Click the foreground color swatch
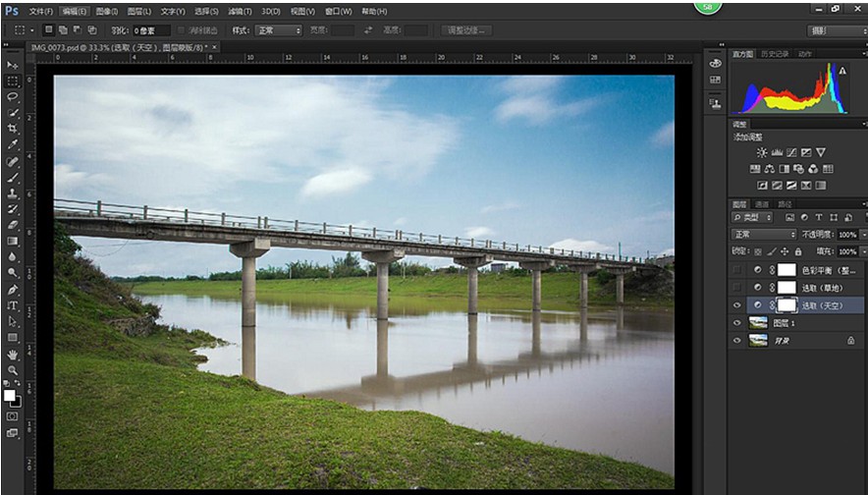The width and height of the screenshot is (868, 495). tap(10, 396)
